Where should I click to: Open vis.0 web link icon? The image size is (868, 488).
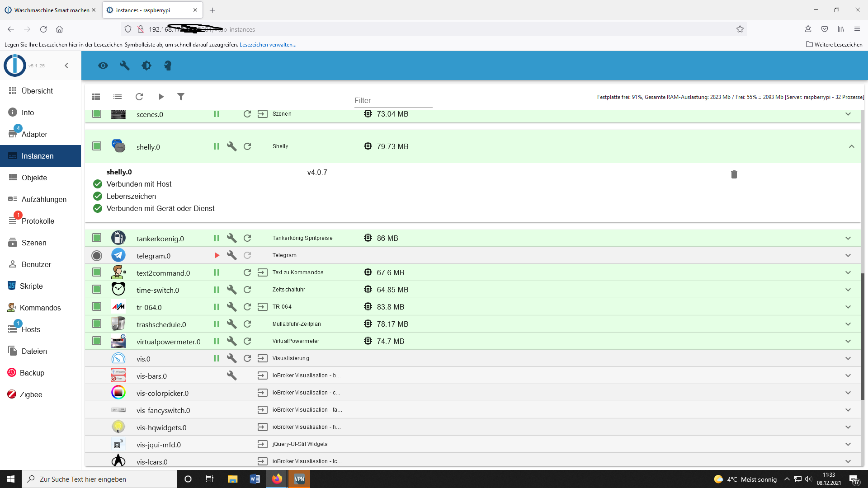click(263, 358)
